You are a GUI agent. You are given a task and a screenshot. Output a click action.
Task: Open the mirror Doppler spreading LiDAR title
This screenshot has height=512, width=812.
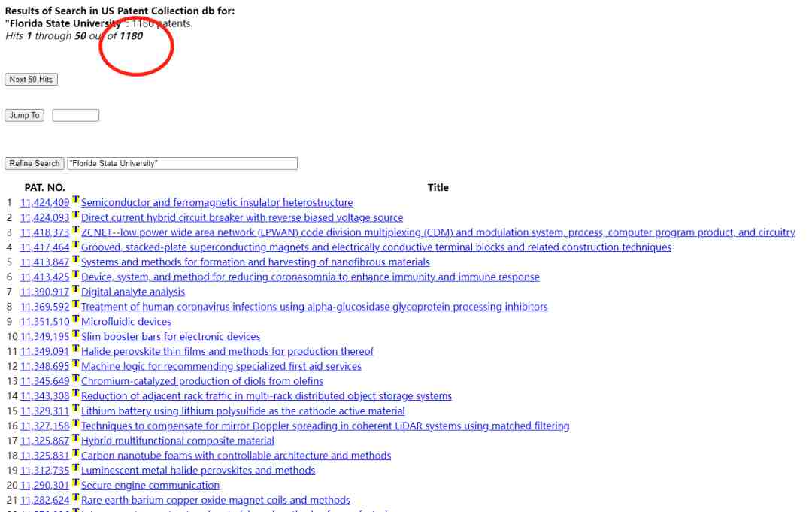tap(326, 426)
